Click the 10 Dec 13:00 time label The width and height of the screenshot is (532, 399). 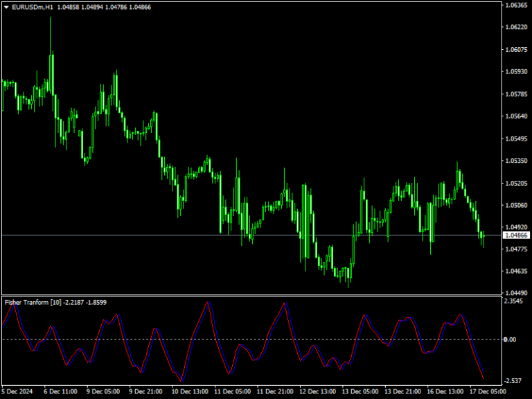point(190,391)
